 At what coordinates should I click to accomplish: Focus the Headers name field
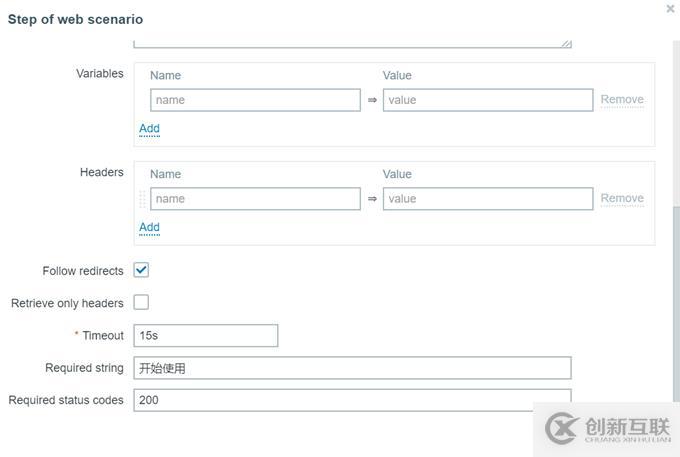[255, 199]
